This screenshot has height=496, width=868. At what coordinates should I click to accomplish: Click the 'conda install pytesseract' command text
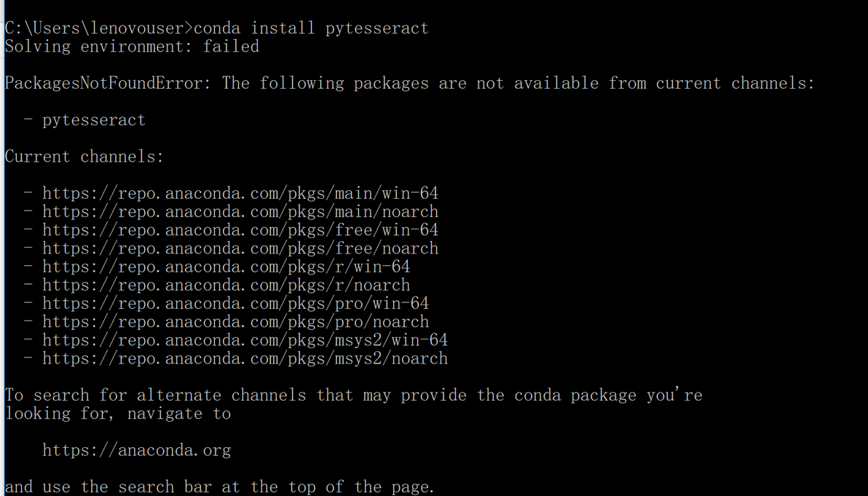point(311,28)
